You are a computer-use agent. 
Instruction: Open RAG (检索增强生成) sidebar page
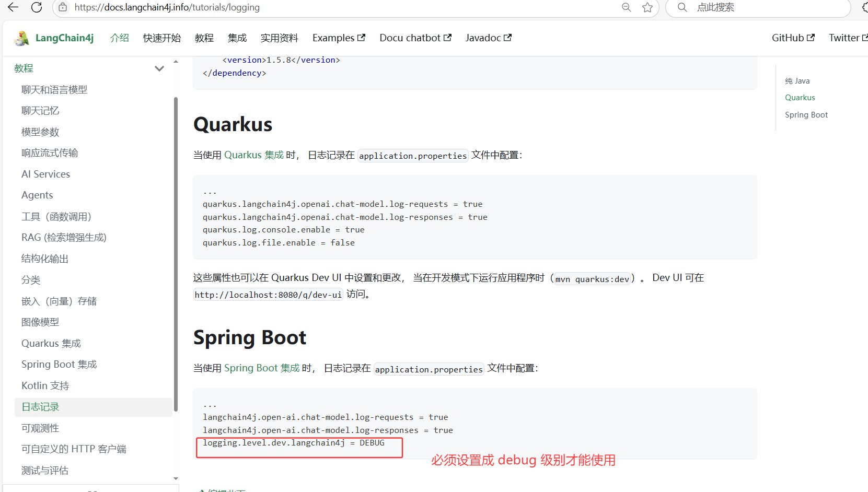[64, 238]
